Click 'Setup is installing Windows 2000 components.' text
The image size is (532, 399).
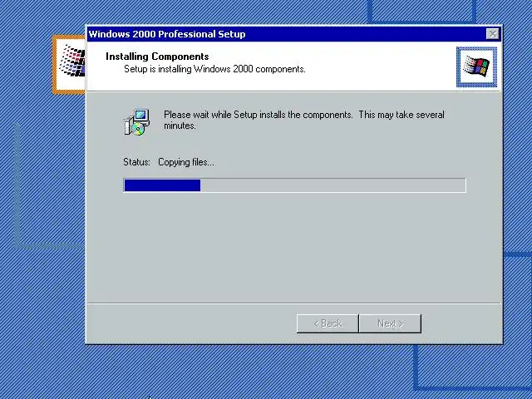tap(214, 69)
